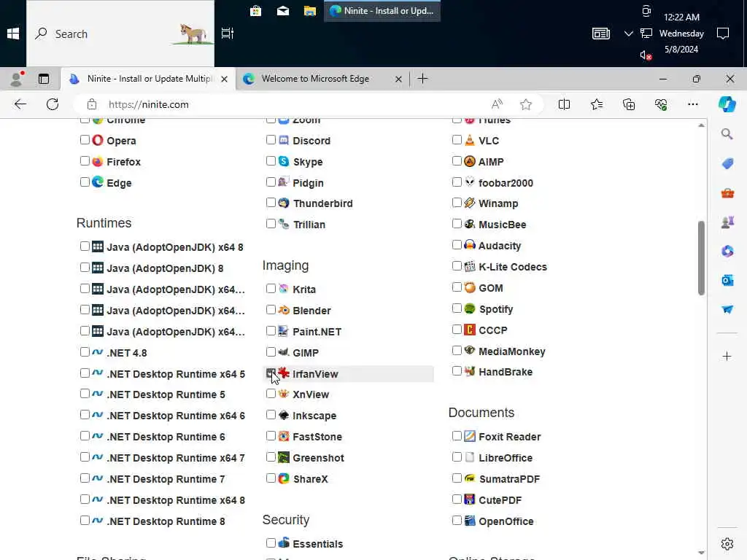Click the ShareX icon
Screen dimensions: 747x560
(284, 478)
